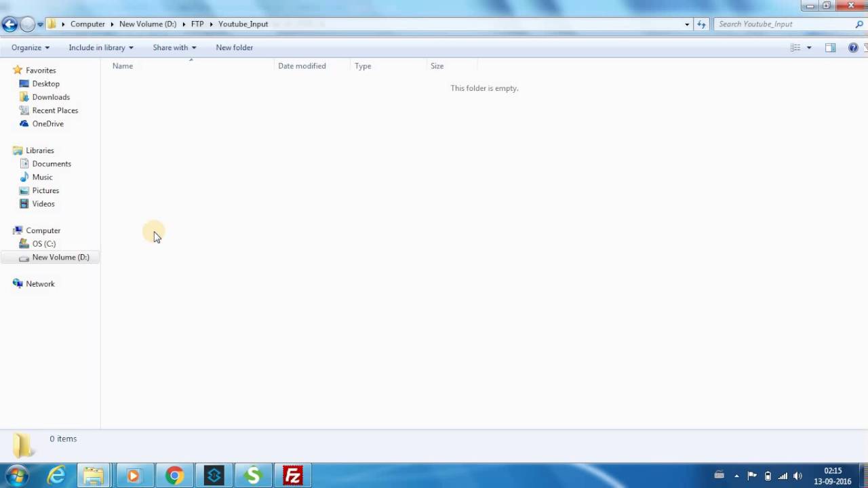Click the volume speaker tray icon
The height and width of the screenshot is (488, 868).
coord(798,476)
